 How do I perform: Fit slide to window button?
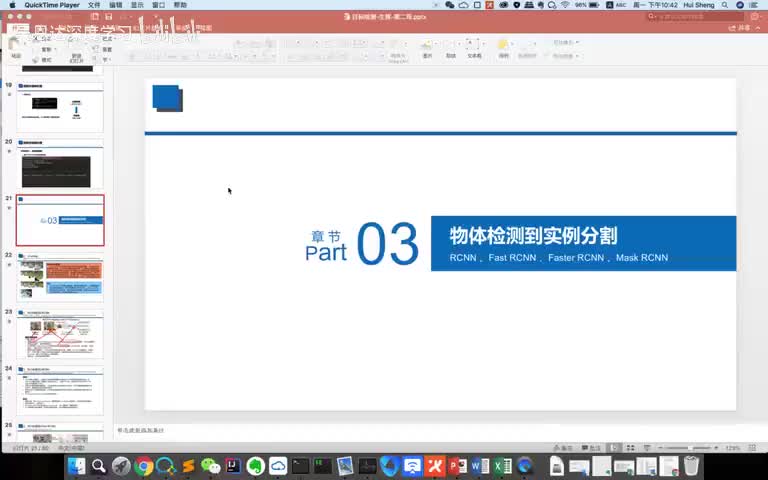752,448
